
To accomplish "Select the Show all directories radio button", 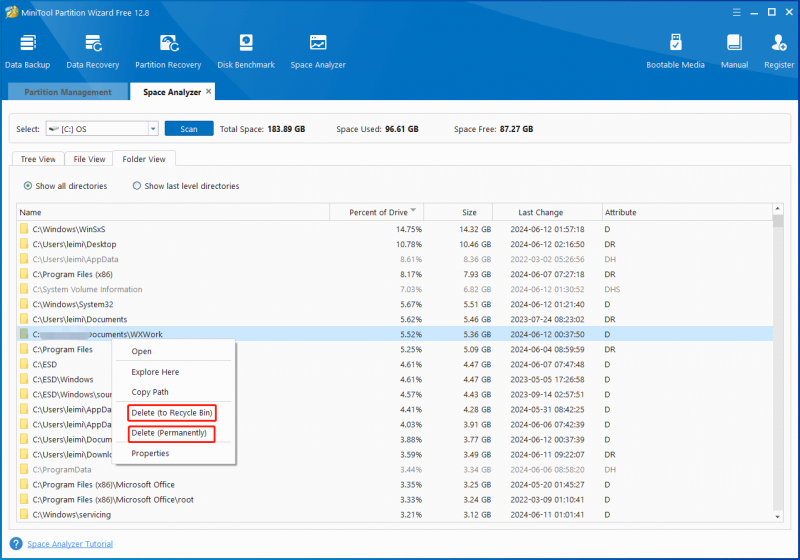I will [x=28, y=186].
